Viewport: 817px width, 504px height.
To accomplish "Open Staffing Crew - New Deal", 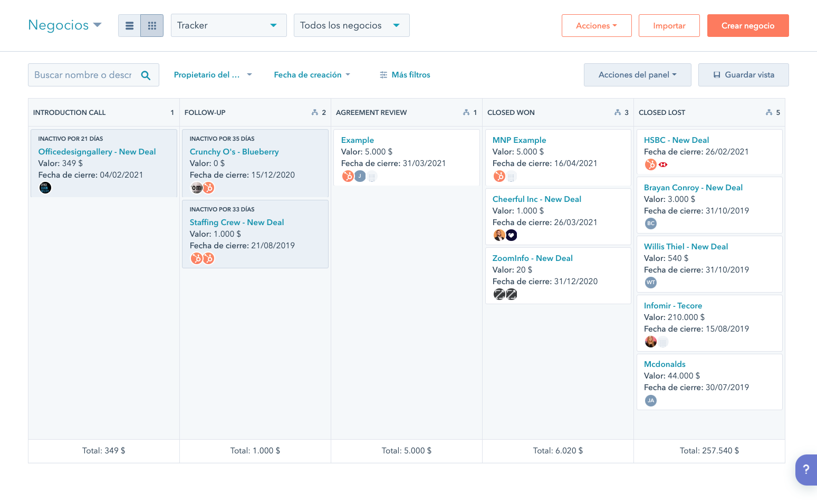I will pyautogui.click(x=237, y=222).
